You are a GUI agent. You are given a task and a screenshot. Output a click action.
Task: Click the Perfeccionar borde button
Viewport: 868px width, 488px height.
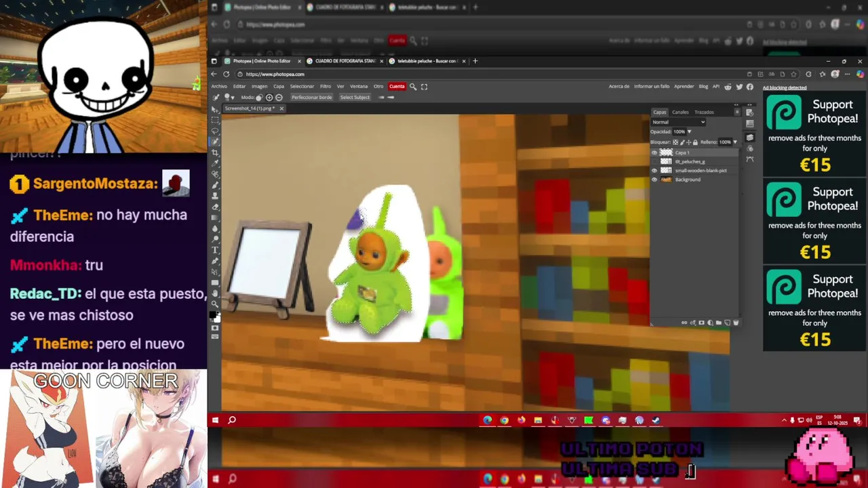coord(312,98)
